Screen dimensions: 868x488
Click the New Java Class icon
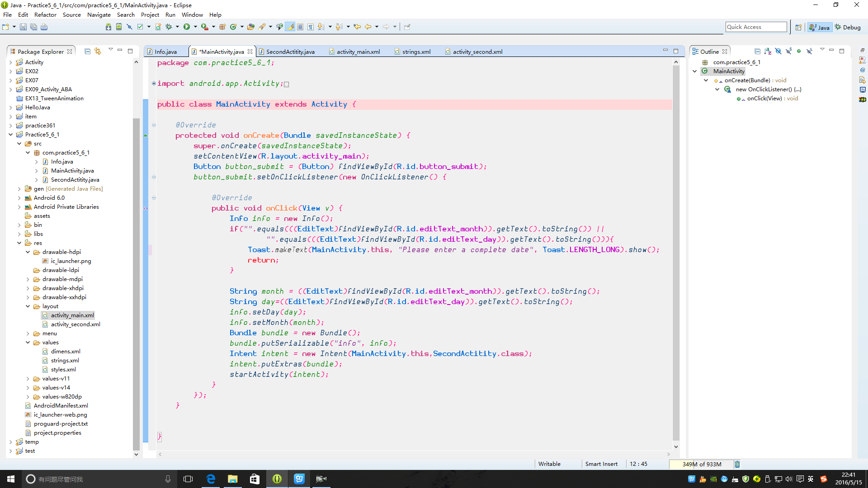click(234, 27)
